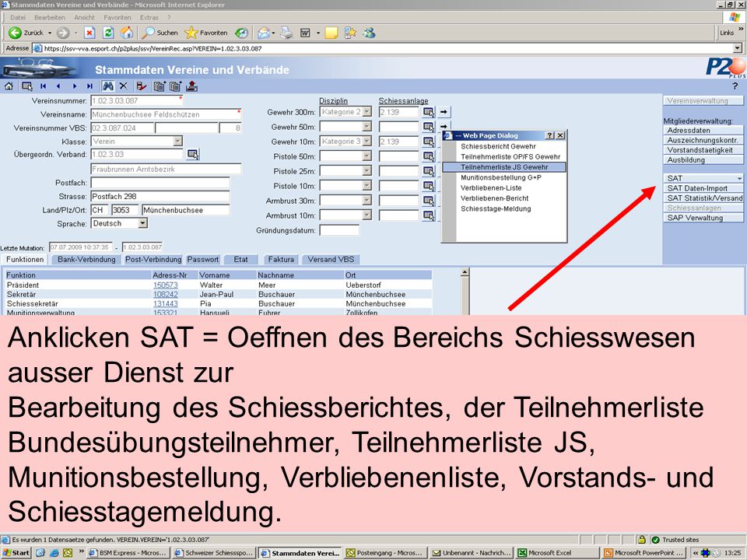
Task: Switch to Posteingang taskbar window
Action: pyautogui.click(x=386, y=553)
